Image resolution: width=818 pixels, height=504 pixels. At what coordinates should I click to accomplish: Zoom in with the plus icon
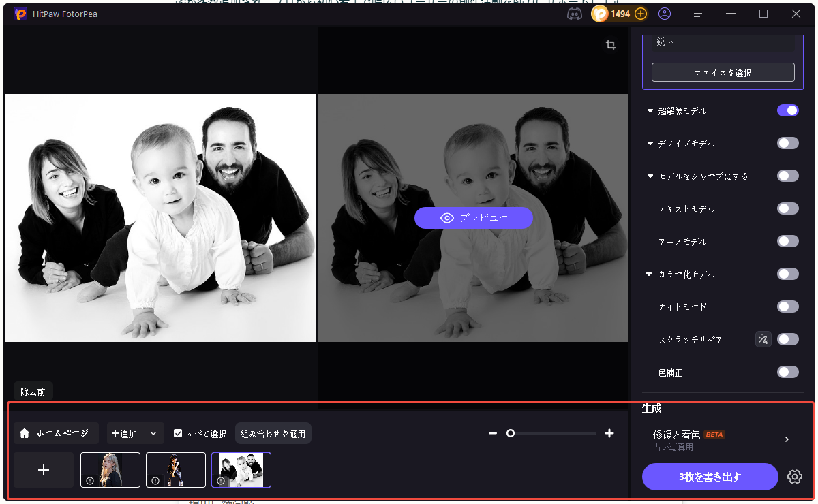point(609,433)
